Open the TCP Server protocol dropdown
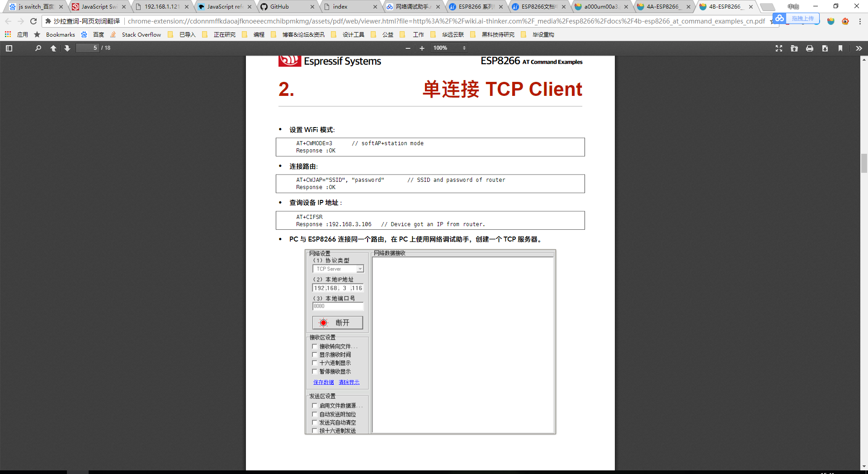Image resolution: width=868 pixels, height=474 pixels. coord(338,269)
